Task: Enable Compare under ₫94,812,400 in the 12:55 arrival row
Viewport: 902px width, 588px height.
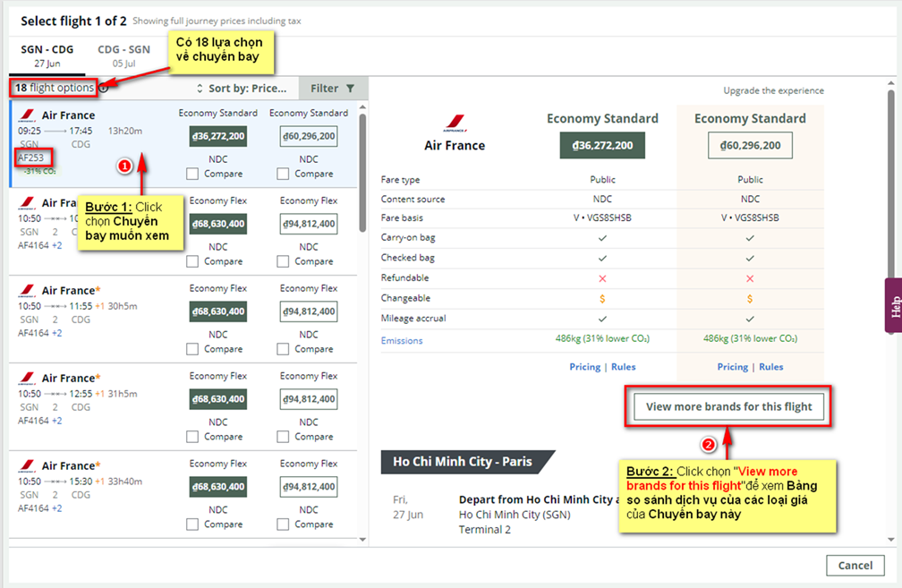Action: [x=283, y=437]
